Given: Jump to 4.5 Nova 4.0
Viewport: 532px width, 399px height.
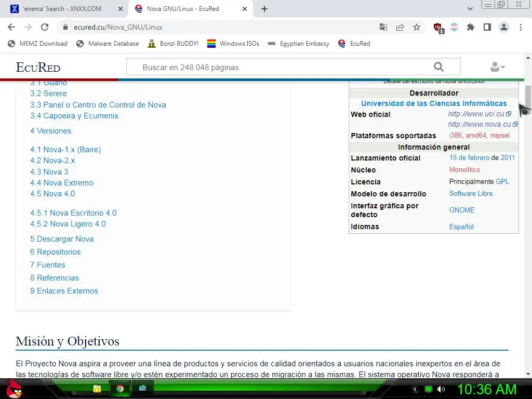Looking at the screenshot, I should coord(52,193).
